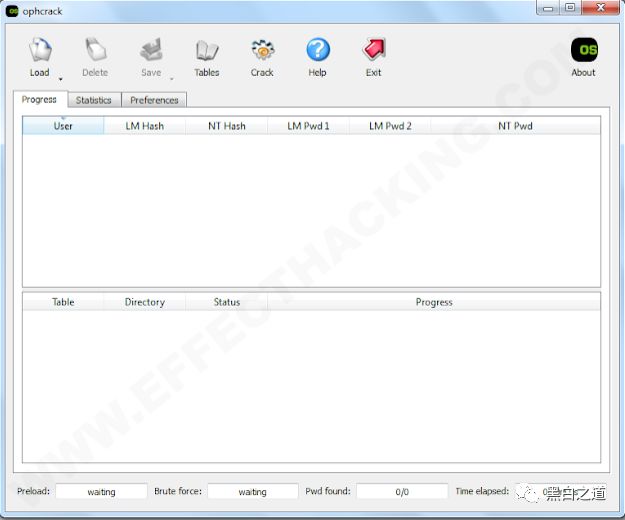Viewport: 625px width, 520px height.
Task: Click the Delete toolbar icon
Action: point(95,50)
